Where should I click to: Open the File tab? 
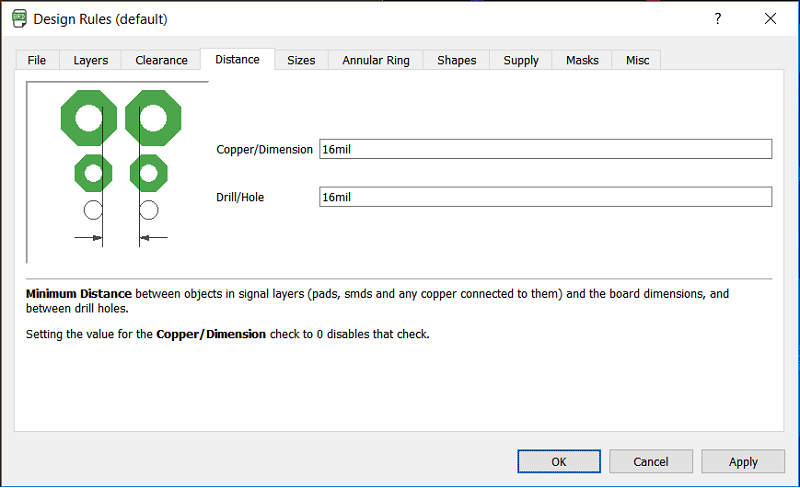[x=37, y=60]
